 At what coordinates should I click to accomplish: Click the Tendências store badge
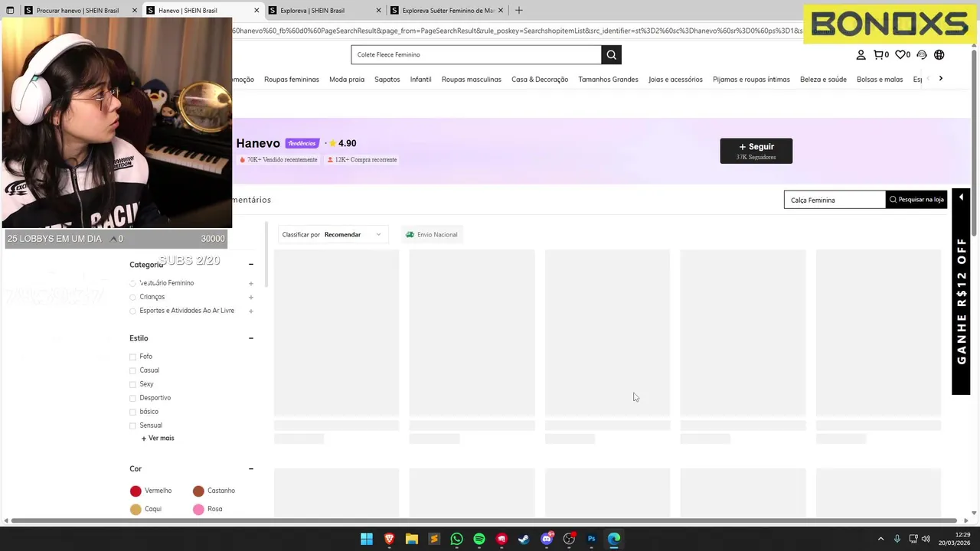(x=302, y=143)
